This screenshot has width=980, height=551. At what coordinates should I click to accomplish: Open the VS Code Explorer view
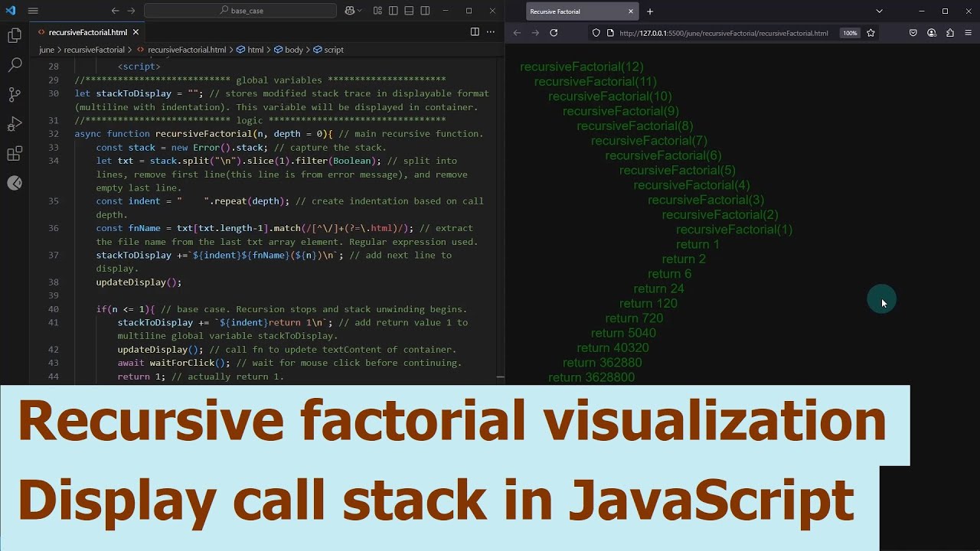(15, 35)
